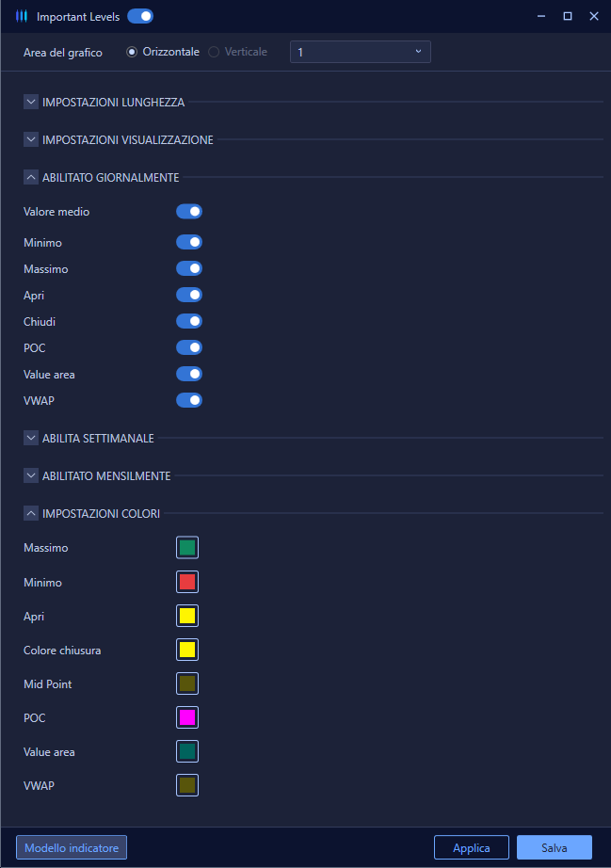Click the Important Levels indicator icon
Image resolution: width=611 pixels, height=868 pixels.
(22, 16)
